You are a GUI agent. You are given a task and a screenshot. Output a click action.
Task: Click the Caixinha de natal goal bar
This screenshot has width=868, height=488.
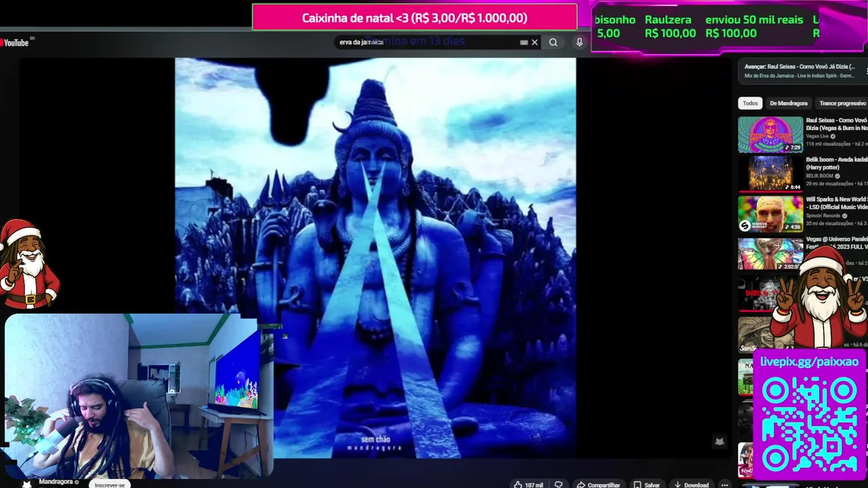click(x=414, y=18)
